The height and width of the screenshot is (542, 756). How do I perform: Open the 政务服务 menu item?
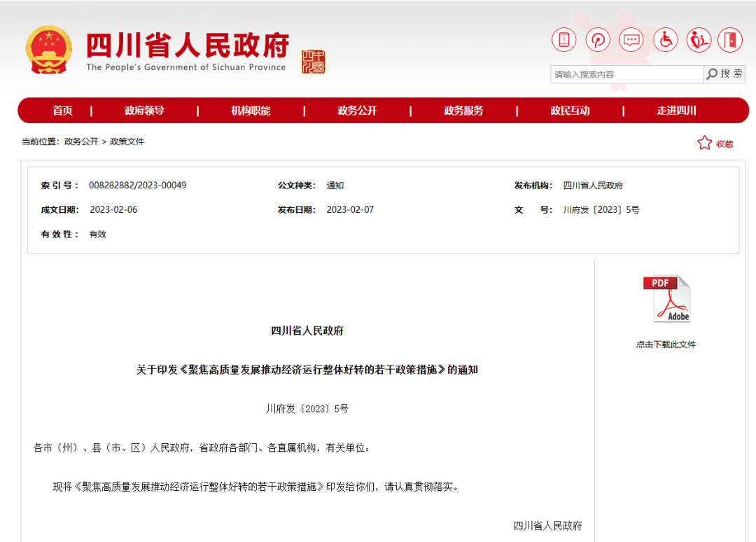pyautogui.click(x=463, y=110)
